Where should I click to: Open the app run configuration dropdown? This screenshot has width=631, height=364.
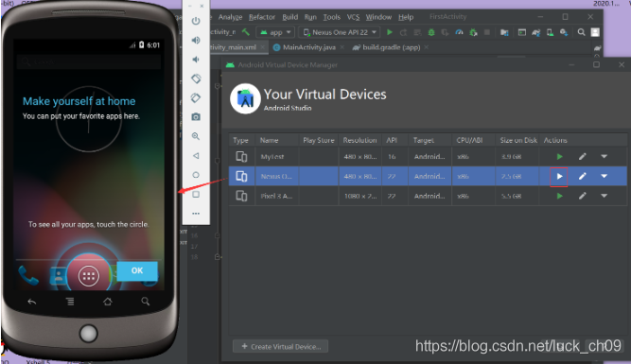(x=275, y=32)
